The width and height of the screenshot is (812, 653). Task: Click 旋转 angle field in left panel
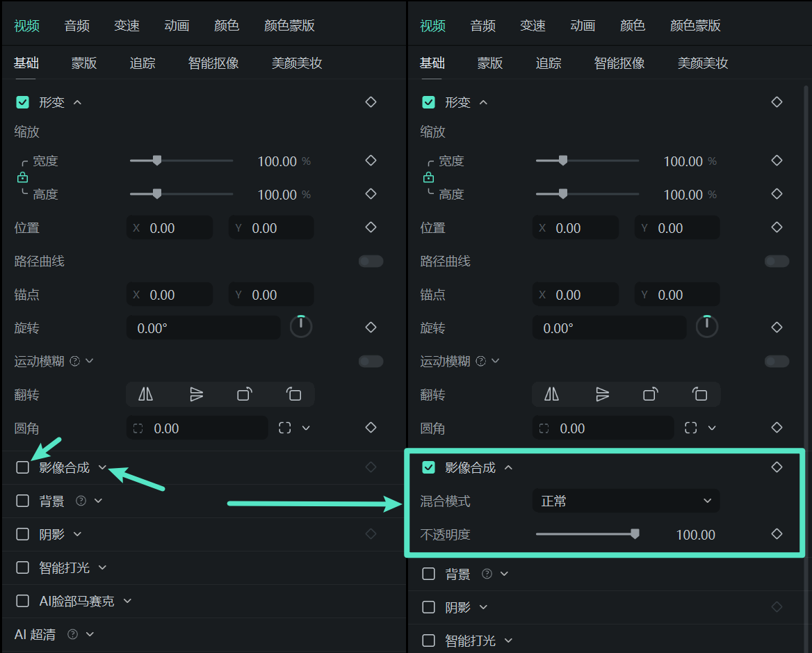click(x=203, y=328)
